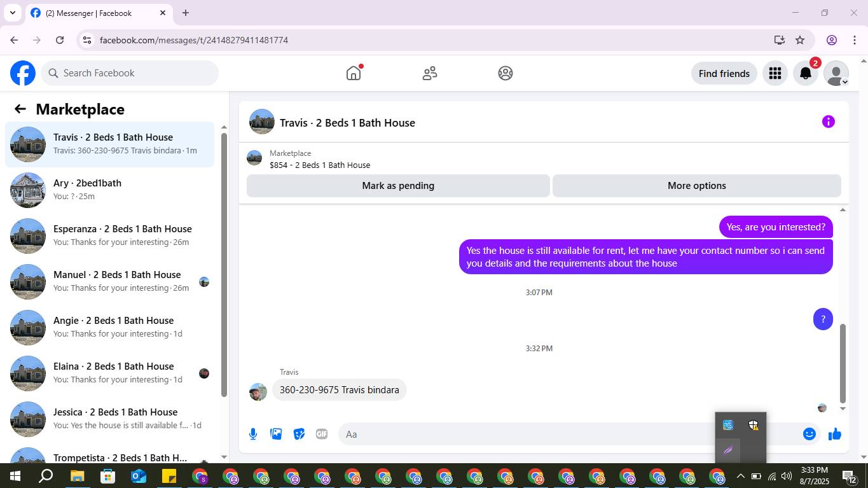The width and height of the screenshot is (868, 488).
Task: Click the Facebook logo
Action: point(23,73)
